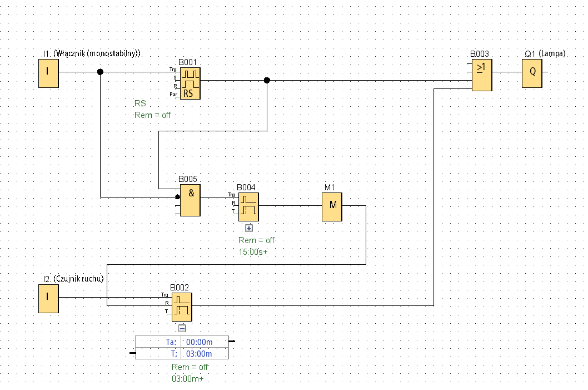Click Rem = off text under B001
The height and width of the screenshot is (390, 588).
152,115
